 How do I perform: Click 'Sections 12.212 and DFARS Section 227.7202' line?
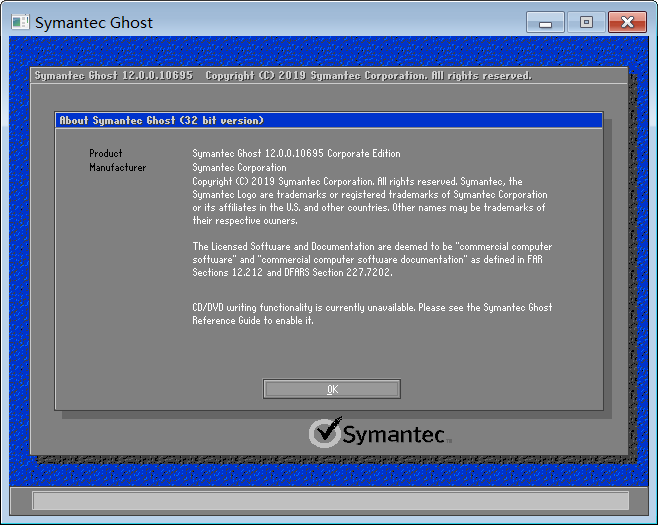point(292,272)
